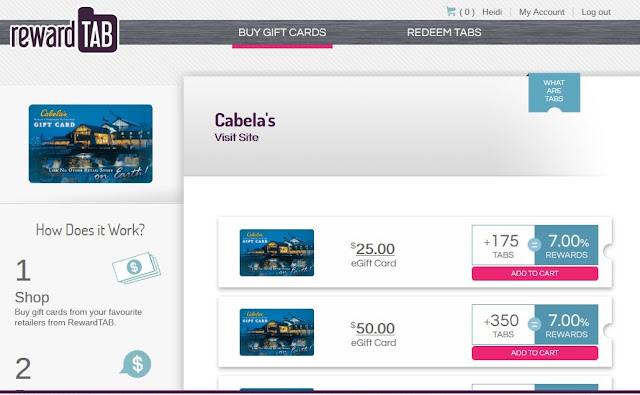Viewport: 640px width, 395px height.
Task: Click the dollar speech bubble icon
Action: coord(136,364)
